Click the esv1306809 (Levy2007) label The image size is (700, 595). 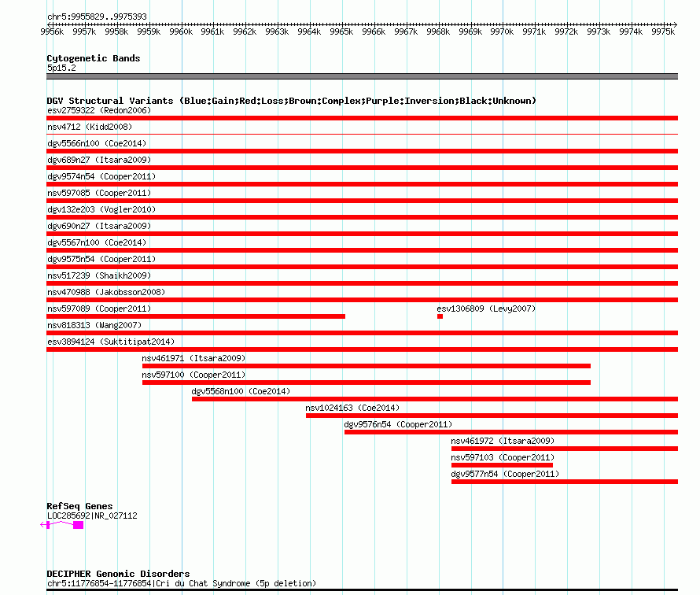(x=486, y=309)
